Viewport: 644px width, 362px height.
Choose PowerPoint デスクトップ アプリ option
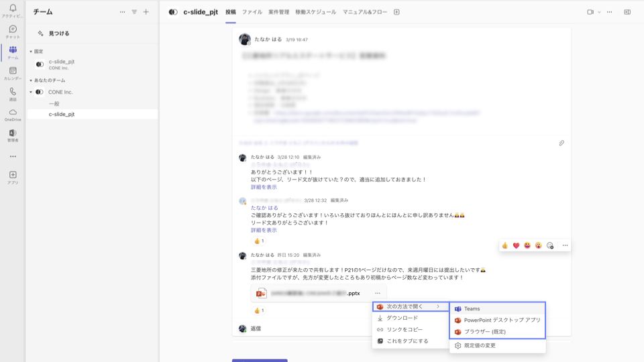tap(502, 320)
